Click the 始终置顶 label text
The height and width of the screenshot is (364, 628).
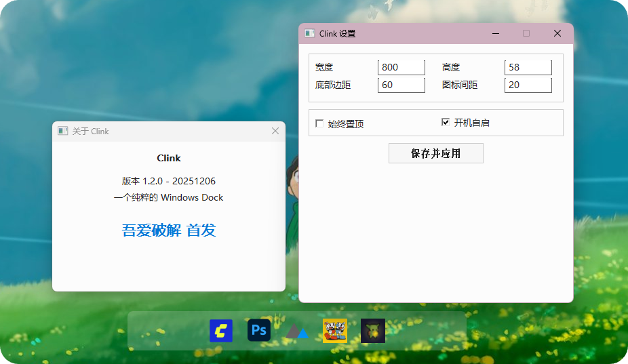click(346, 123)
